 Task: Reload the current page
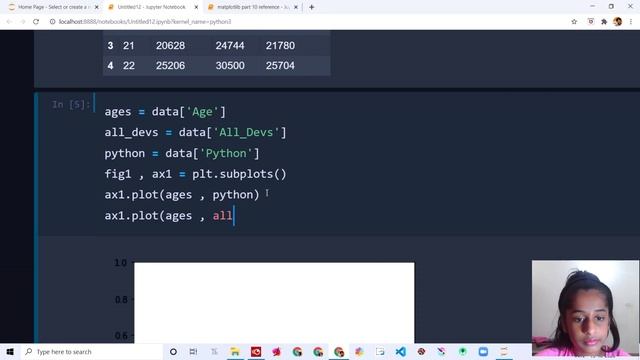36,22
